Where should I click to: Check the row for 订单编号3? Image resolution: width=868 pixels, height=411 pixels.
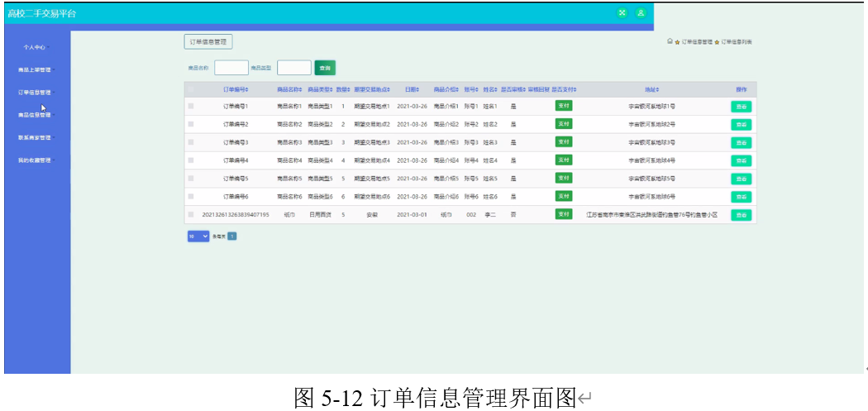191,142
